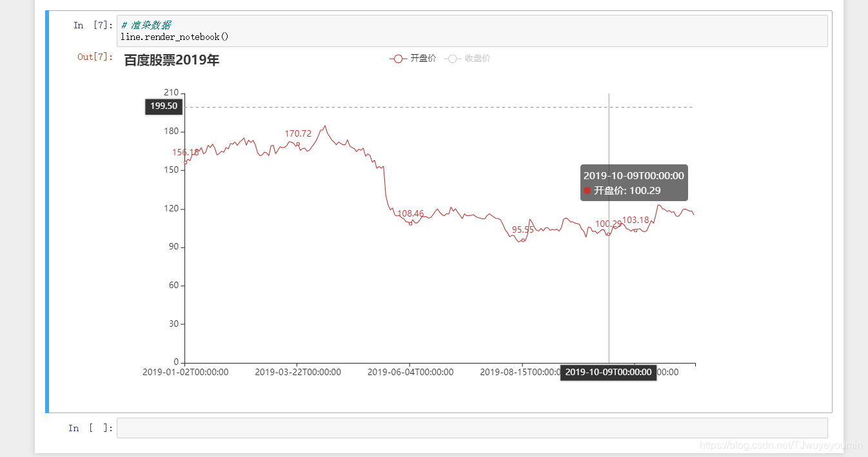The height and width of the screenshot is (457, 868).
Task: Click the chart title 百度股票2019年
Action: (x=172, y=61)
